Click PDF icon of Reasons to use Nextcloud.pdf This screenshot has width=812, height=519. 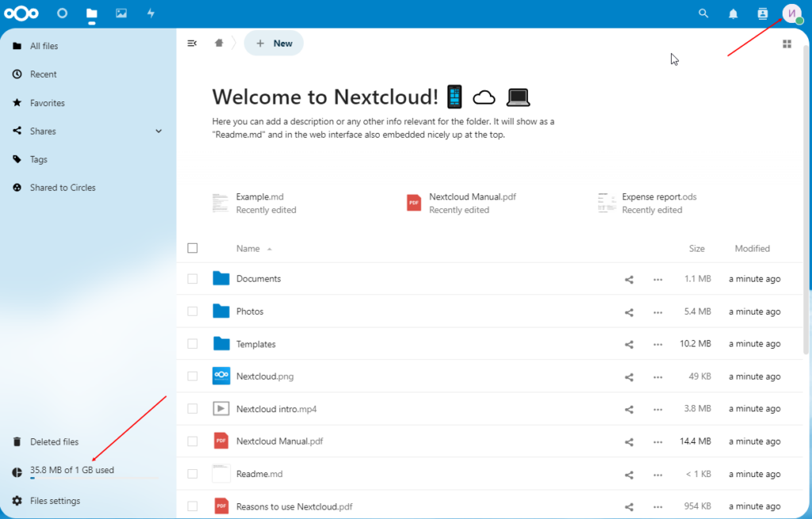click(x=221, y=506)
